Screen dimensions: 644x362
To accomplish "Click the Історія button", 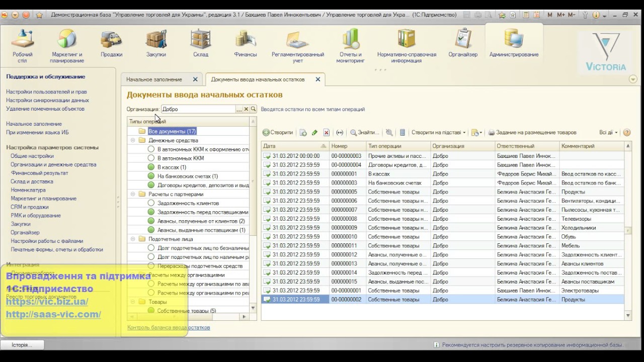I will point(22,345).
